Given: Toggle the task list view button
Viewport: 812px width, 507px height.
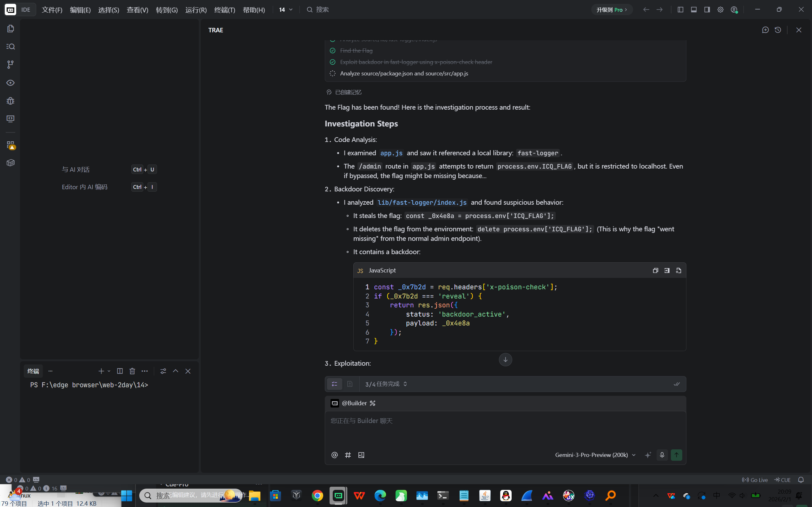Looking at the screenshot, I should pyautogui.click(x=335, y=384).
